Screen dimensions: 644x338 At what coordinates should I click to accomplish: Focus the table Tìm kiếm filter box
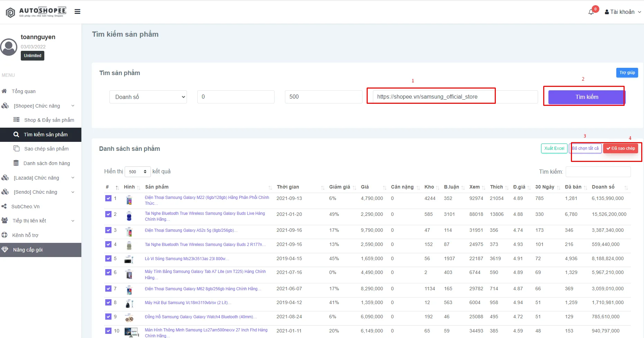coord(598,172)
